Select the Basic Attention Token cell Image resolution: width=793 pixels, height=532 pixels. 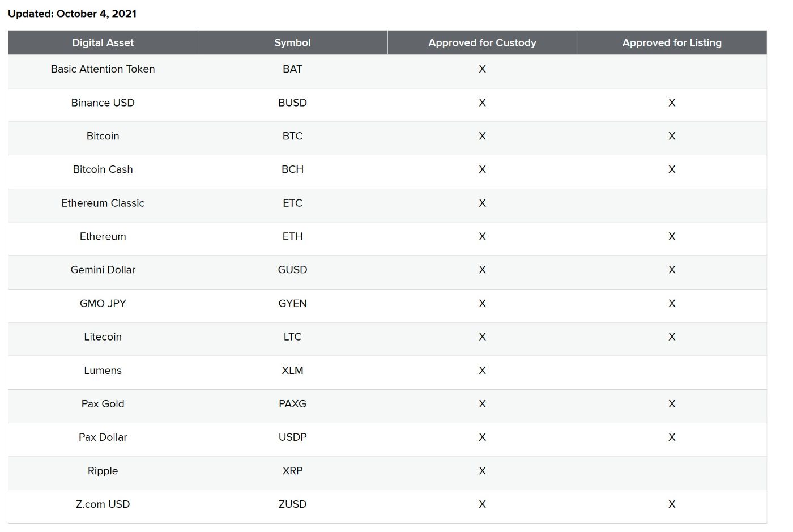(103, 69)
